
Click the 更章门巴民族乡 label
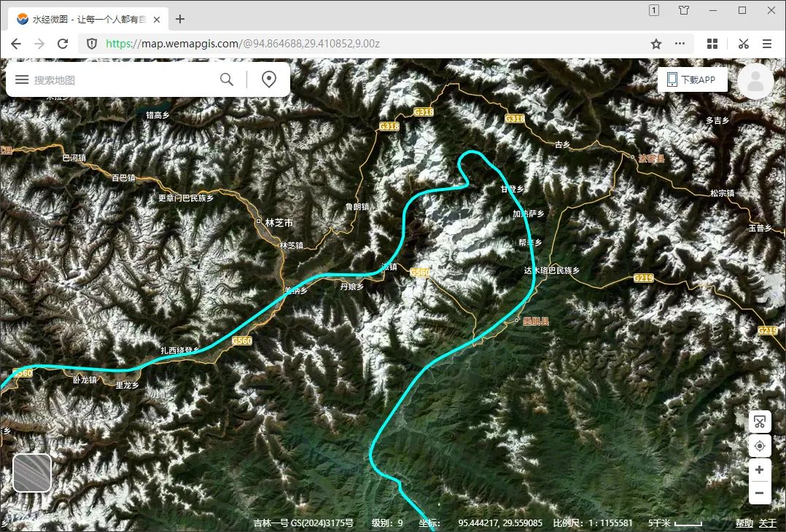point(186,198)
